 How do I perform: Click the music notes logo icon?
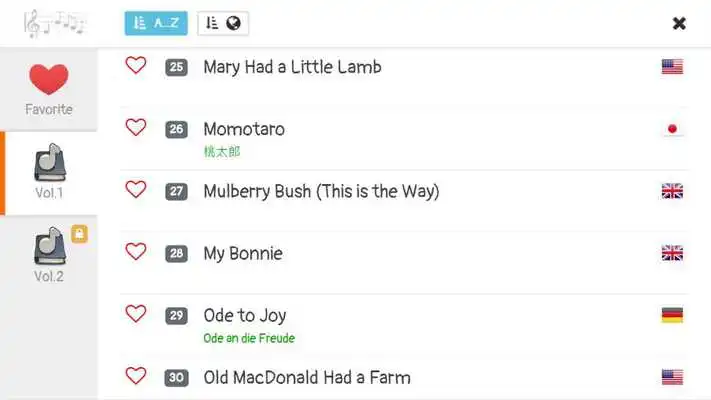click(55, 23)
